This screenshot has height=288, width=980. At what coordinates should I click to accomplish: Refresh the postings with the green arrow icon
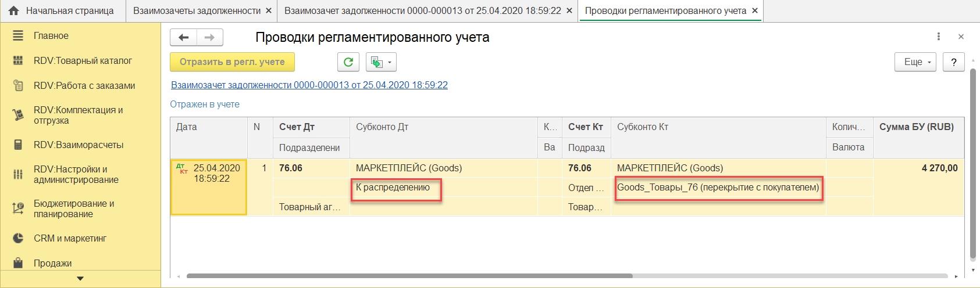[x=348, y=62]
